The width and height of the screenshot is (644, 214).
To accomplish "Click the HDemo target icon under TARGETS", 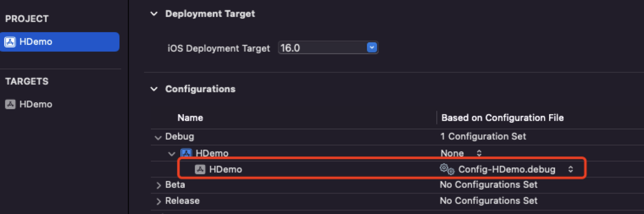I will pos(10,104).
